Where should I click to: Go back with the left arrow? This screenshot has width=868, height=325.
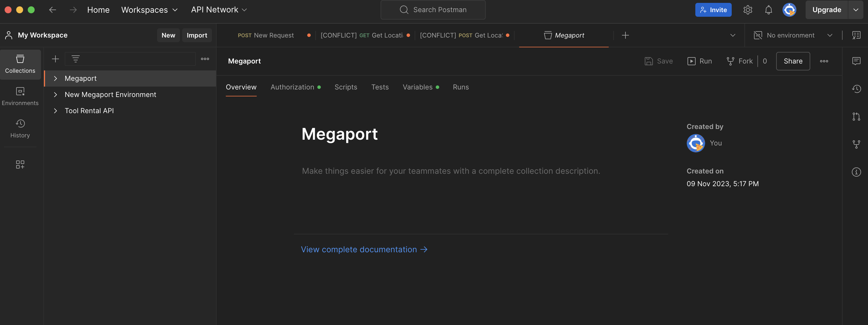52,10
